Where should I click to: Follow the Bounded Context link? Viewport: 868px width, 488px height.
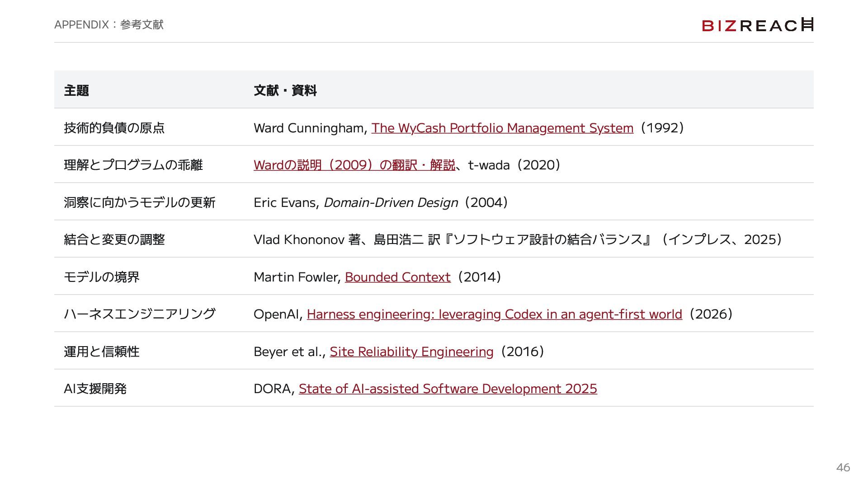(x=397, y=277)
